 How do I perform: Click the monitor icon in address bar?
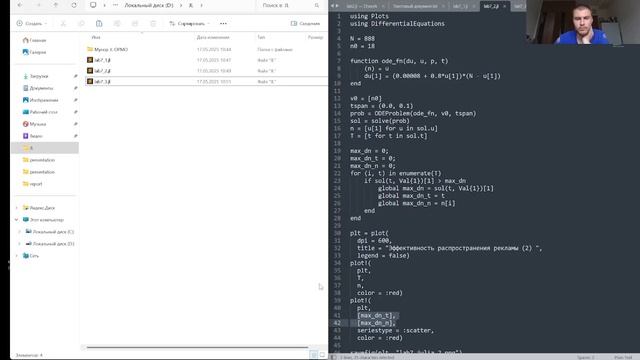click(x=93, y=5)
